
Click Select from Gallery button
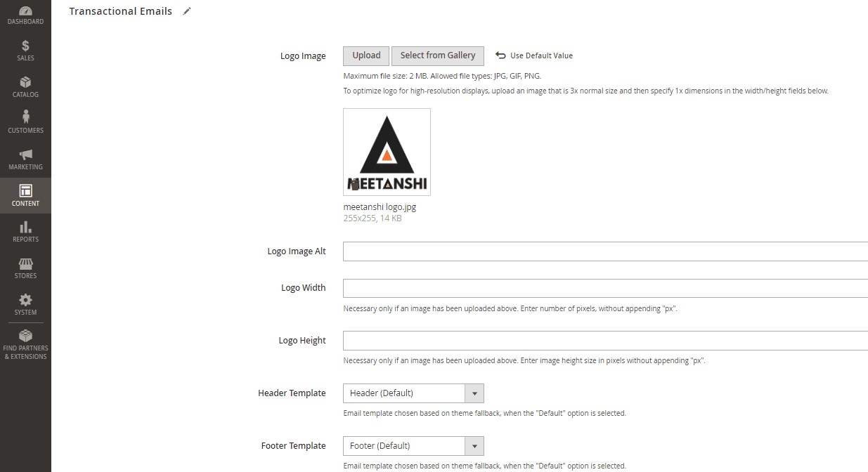pyautogui.click(x=438, y=55)
